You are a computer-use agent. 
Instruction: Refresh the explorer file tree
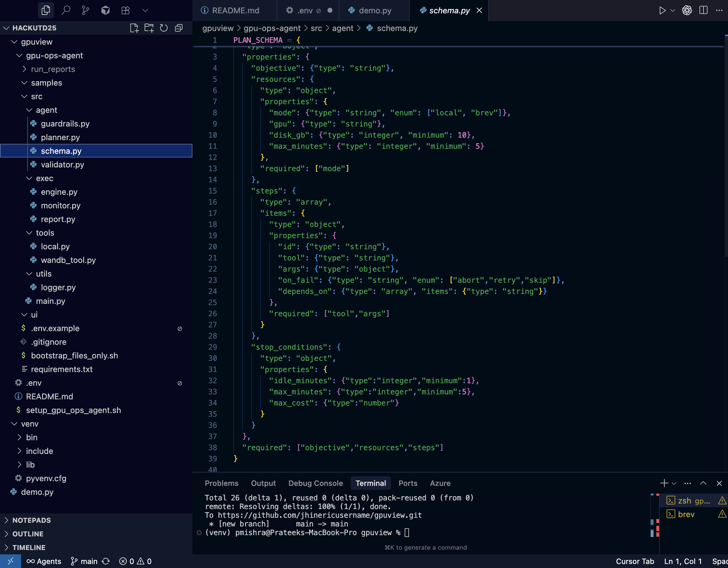click(164, 28)
